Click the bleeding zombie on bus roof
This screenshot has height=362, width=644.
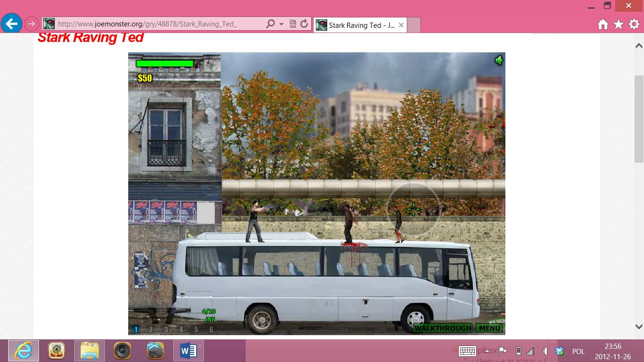[x=348, y=224]
